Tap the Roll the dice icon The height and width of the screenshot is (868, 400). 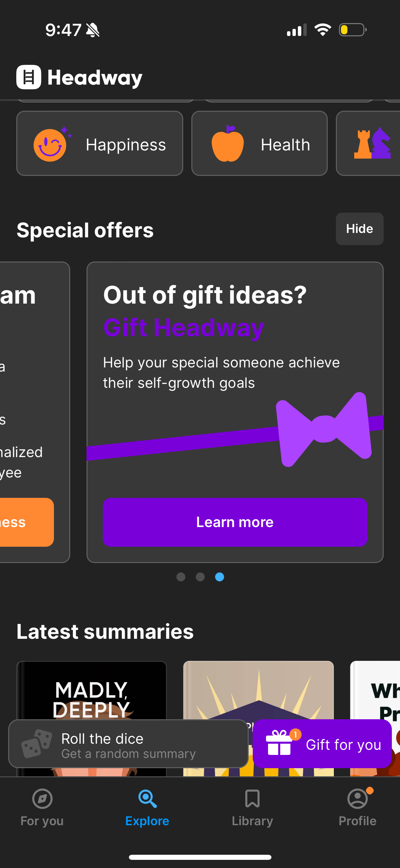(36, 744)
